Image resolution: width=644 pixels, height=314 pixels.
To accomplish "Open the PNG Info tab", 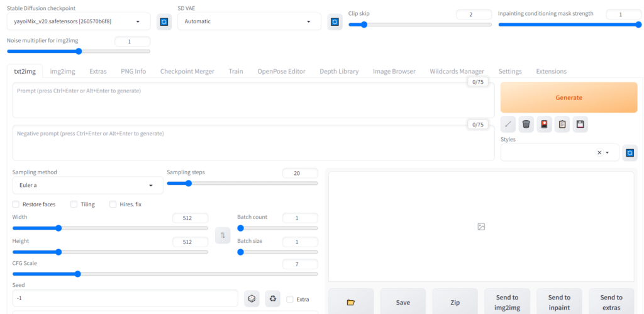I will click(x=133, y=71).
